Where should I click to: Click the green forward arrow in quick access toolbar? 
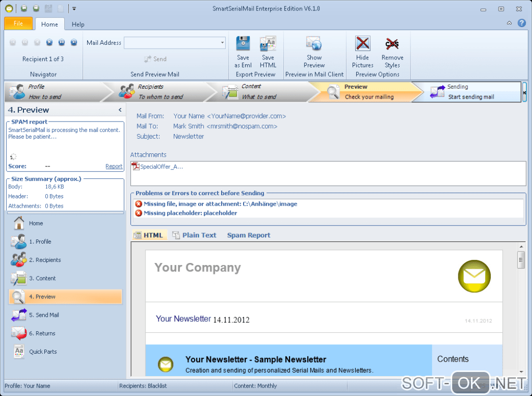click(36, 8)
